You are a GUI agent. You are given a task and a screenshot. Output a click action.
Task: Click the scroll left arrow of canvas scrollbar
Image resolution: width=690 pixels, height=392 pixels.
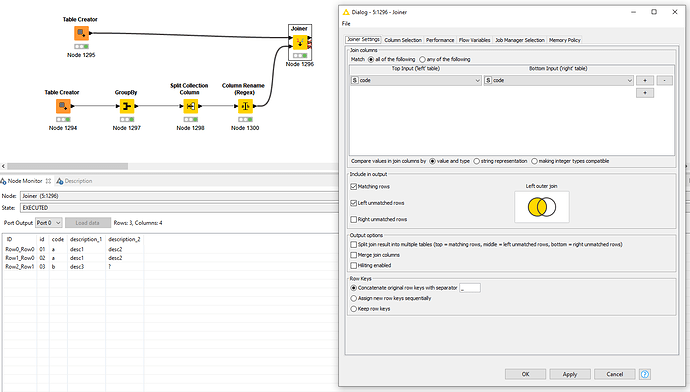[x=4, y=166]
